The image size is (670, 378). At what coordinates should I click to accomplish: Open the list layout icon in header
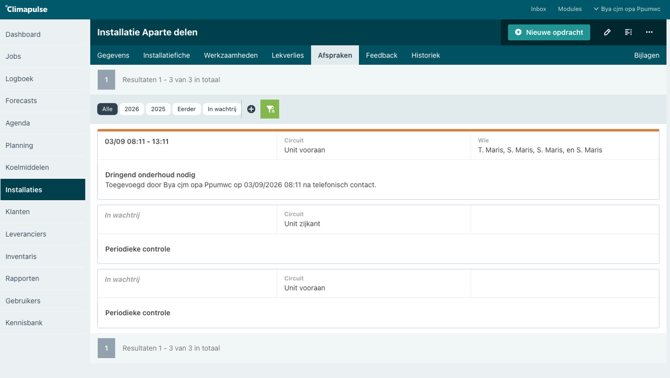[x=628, y=32]
